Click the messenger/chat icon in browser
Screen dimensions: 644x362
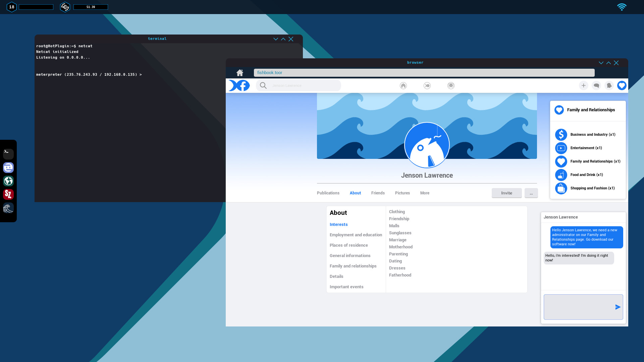(x=596, y=85)
